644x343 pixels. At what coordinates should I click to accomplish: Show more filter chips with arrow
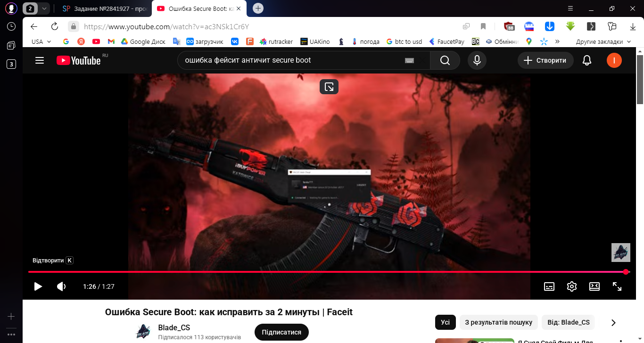pos(613,323)
